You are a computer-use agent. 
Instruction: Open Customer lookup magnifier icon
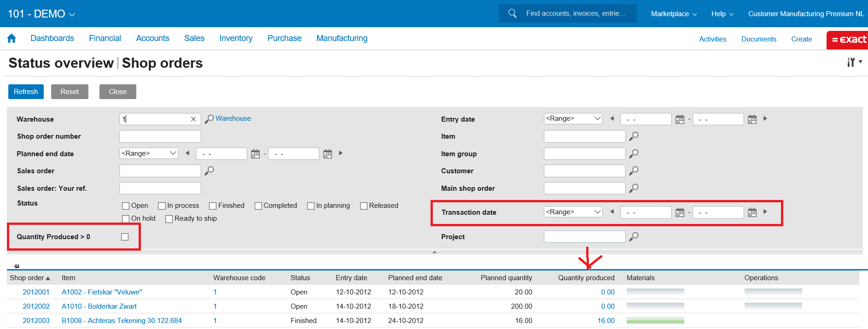634,170
